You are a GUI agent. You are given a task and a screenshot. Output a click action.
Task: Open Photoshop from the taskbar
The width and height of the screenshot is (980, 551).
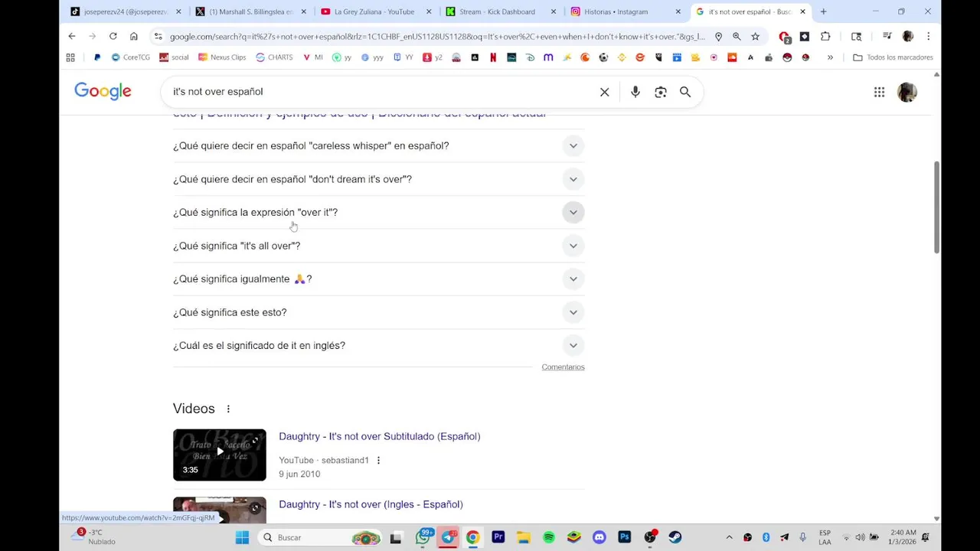(x=625, y=537)
